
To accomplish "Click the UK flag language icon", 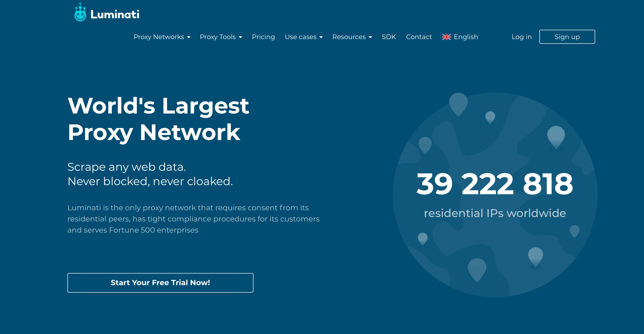I will tap(446, 37).
